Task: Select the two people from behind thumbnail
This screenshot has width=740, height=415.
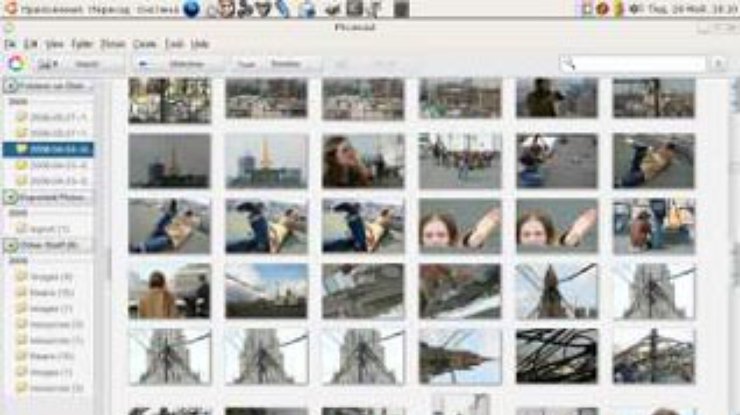Action: [170, 291]
